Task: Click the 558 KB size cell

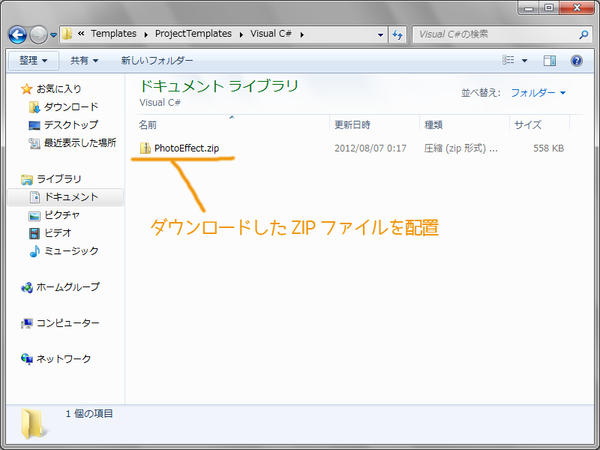Action: pyautogui.click(x=549, y=148)
